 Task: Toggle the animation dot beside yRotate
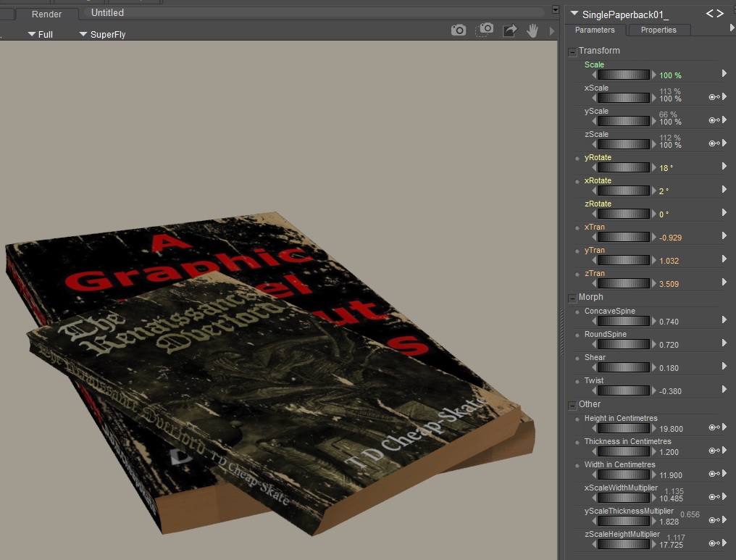[x=577, y=158]
